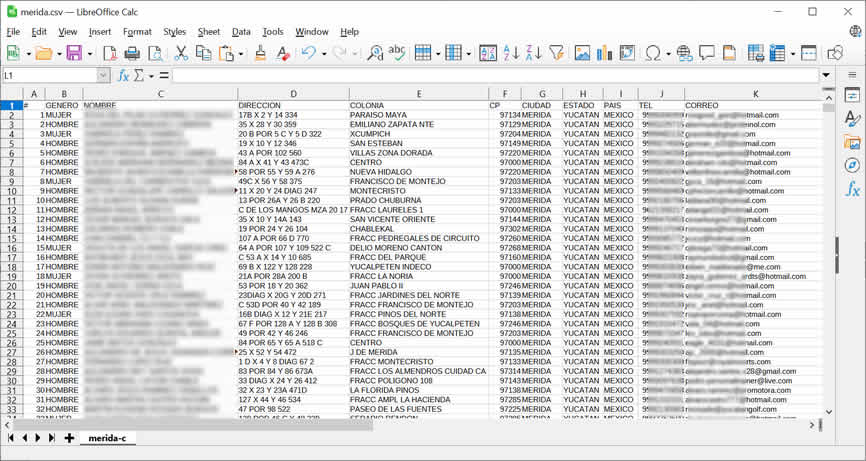Select row 10 header
Viewport: 866px width, 461px height.
[x=12, y=191]
